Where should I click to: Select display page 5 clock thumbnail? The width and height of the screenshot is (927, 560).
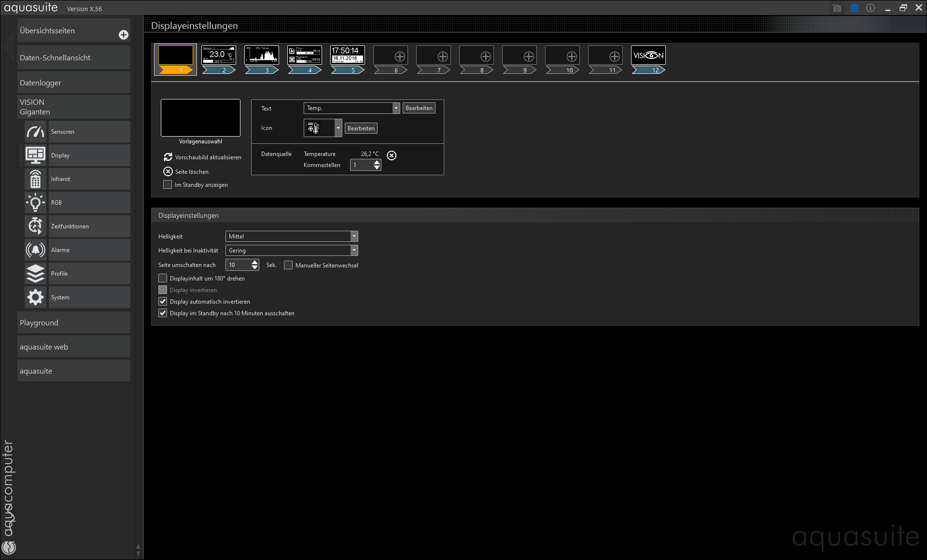pyautogui.click(x=348, y=55)
